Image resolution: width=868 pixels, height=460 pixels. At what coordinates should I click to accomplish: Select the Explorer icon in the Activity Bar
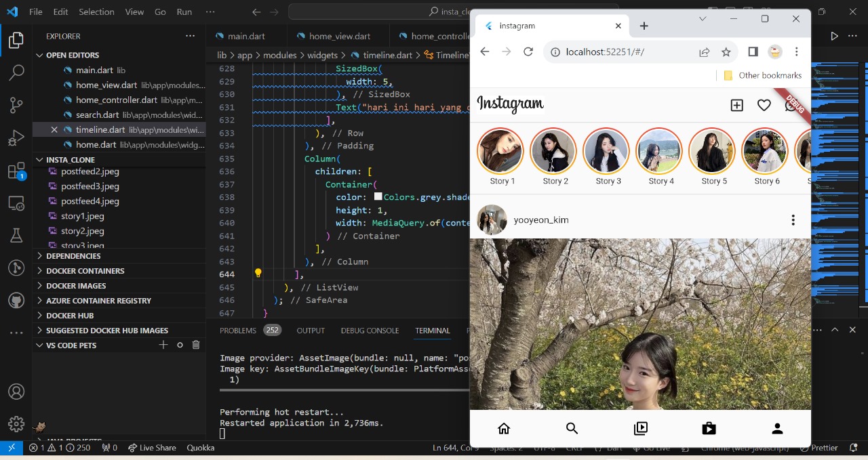click(16, 40)
